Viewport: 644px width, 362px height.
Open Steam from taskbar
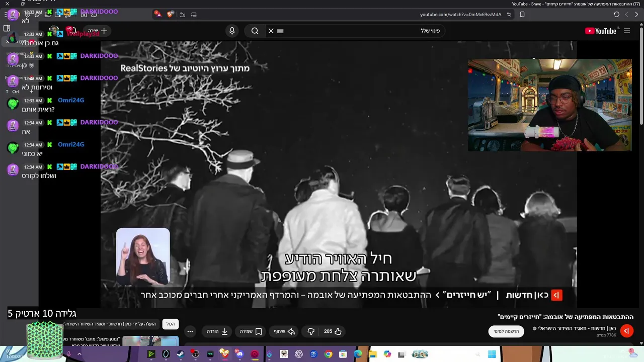180,354
